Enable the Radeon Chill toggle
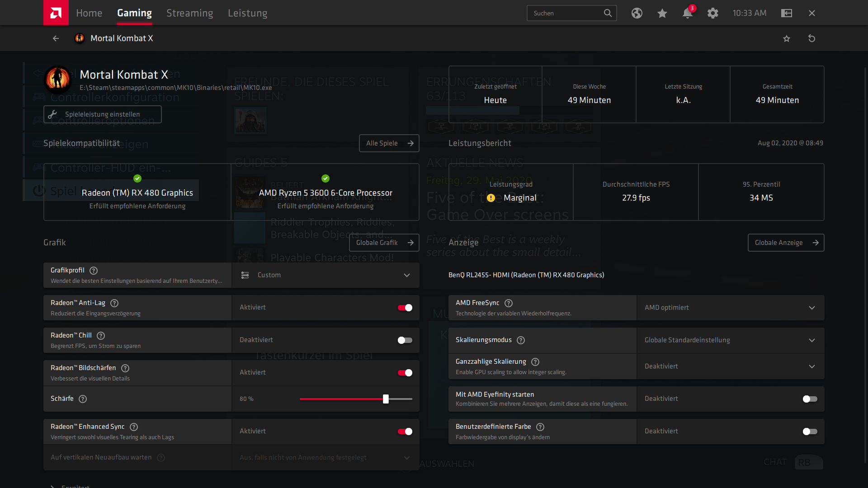Viewport: 868px width, 488px height. pyautogui.click(x=405, y=340)
